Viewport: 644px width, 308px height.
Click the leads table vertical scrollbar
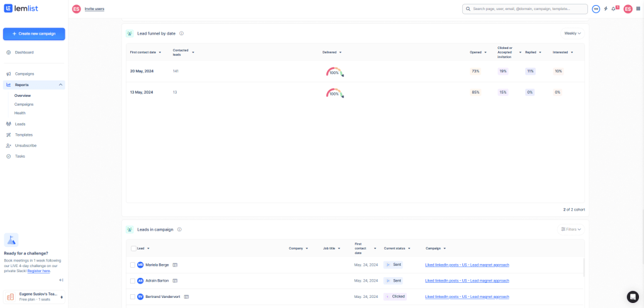click(583, 267)
